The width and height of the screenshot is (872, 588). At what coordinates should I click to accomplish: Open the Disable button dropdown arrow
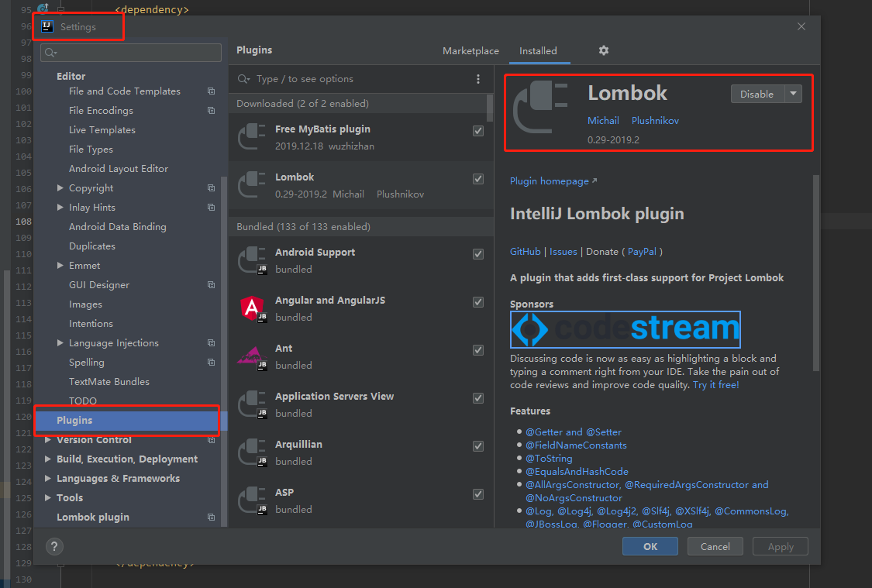[x=794, y=94]
